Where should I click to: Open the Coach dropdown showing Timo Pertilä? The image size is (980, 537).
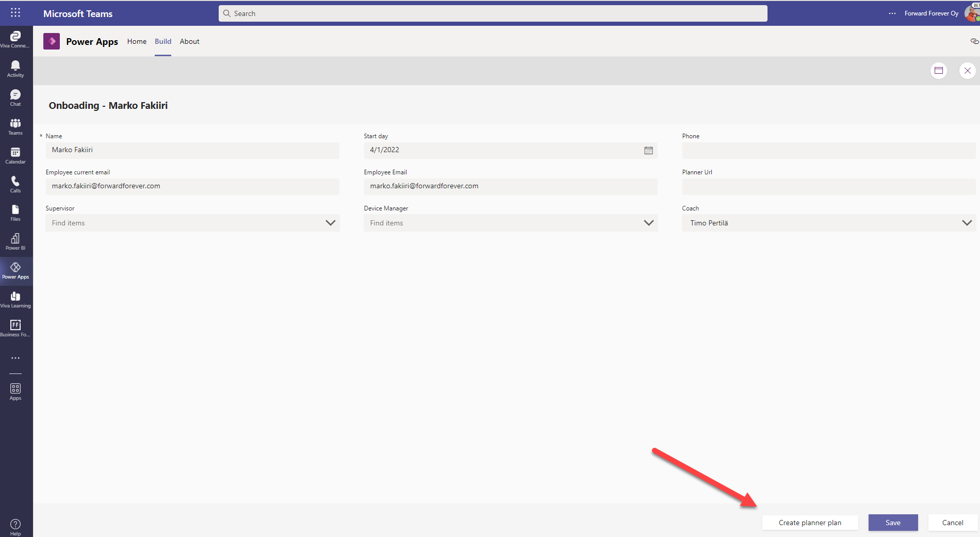tap(966, 223)
